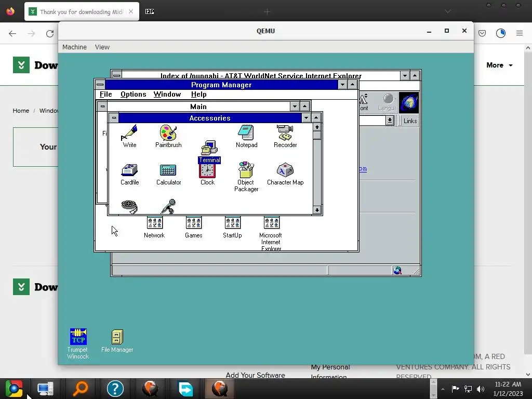Click the minimized File Manager icon
The image size is (532, 399).
click(x=117, y=341)
